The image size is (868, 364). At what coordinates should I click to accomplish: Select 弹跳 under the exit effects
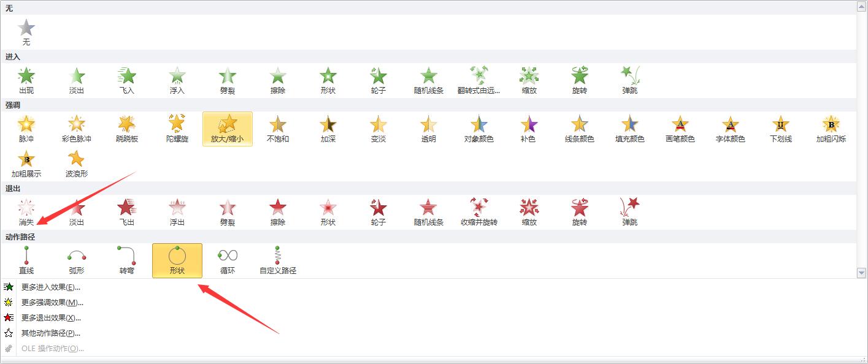tap(630, 212)
